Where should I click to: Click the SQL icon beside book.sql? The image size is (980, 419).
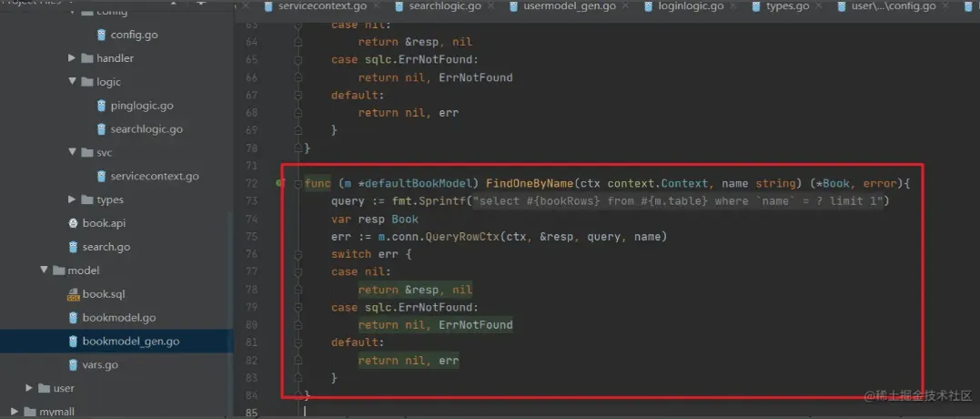(x=73, y=294)
